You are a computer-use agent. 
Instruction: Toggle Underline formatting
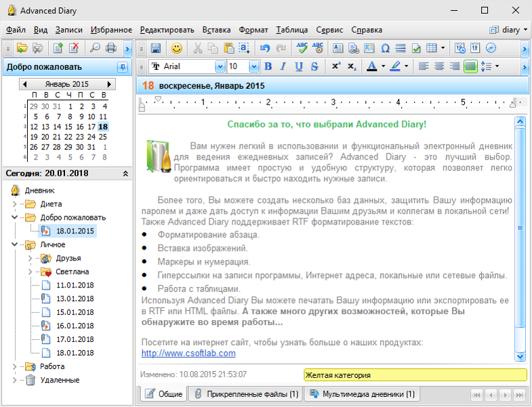(x=299, y=66)
